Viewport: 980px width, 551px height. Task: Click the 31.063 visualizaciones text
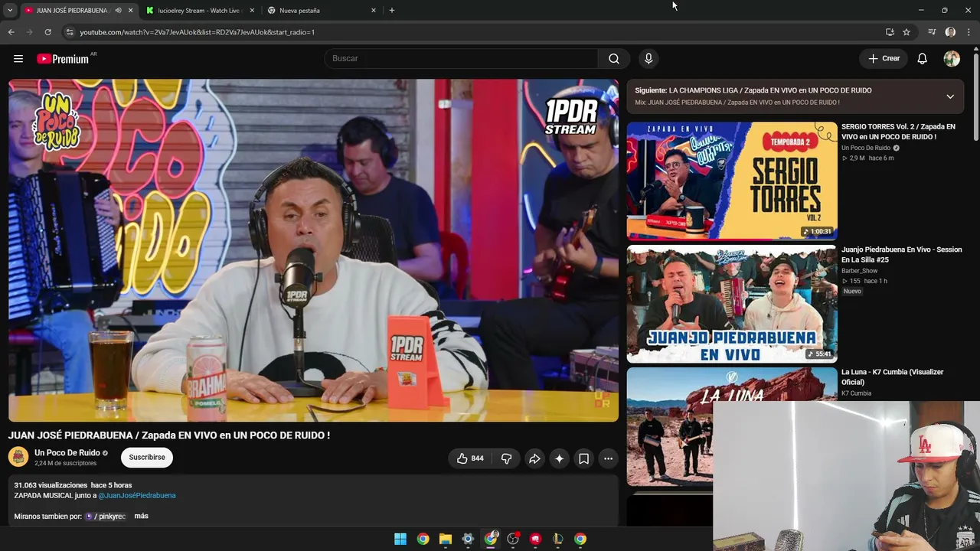(x=51, y=485)
